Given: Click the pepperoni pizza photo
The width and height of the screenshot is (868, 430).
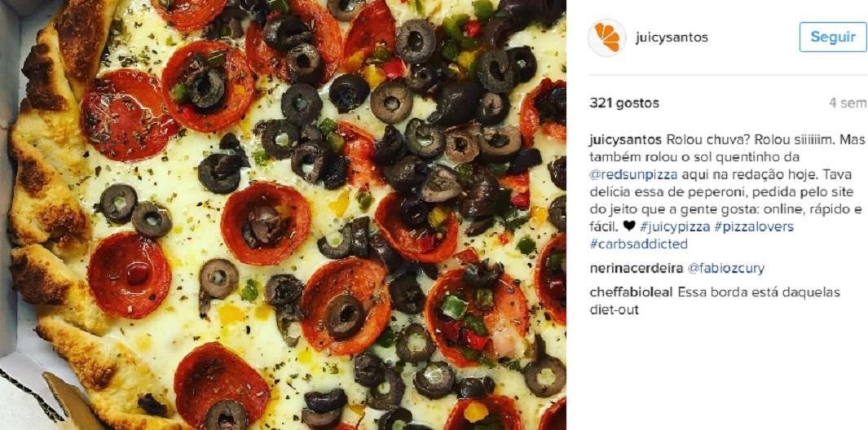Looking at the screenshot, I should click(283, 215).
